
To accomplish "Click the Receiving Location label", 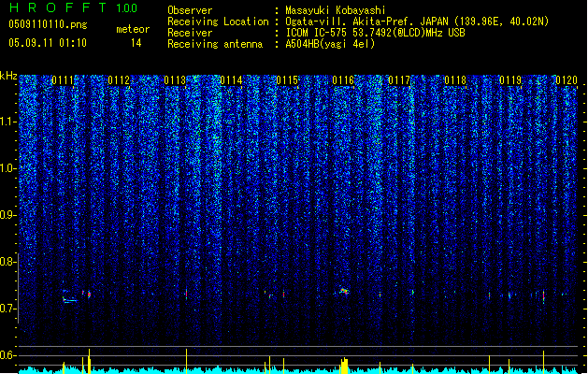I will coord(218,22).
